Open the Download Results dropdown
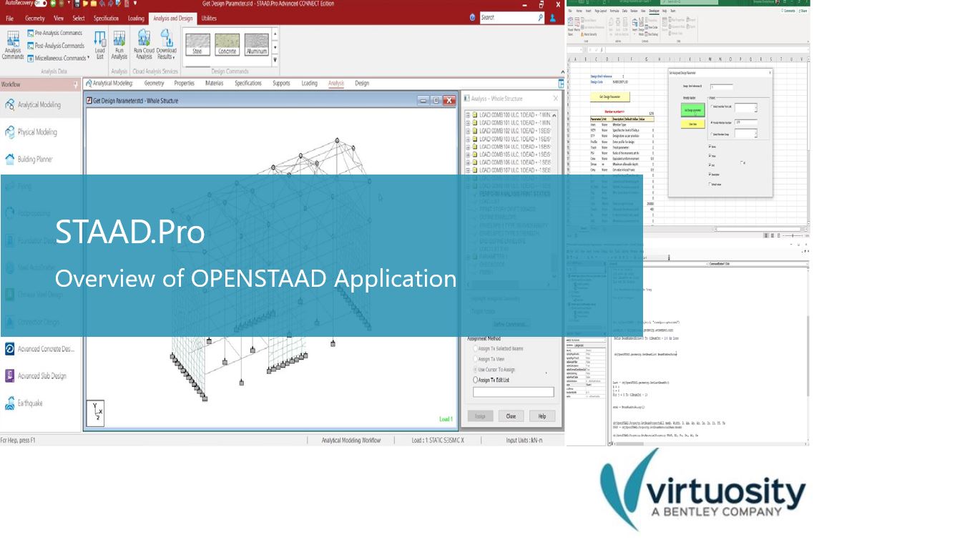 167,44
